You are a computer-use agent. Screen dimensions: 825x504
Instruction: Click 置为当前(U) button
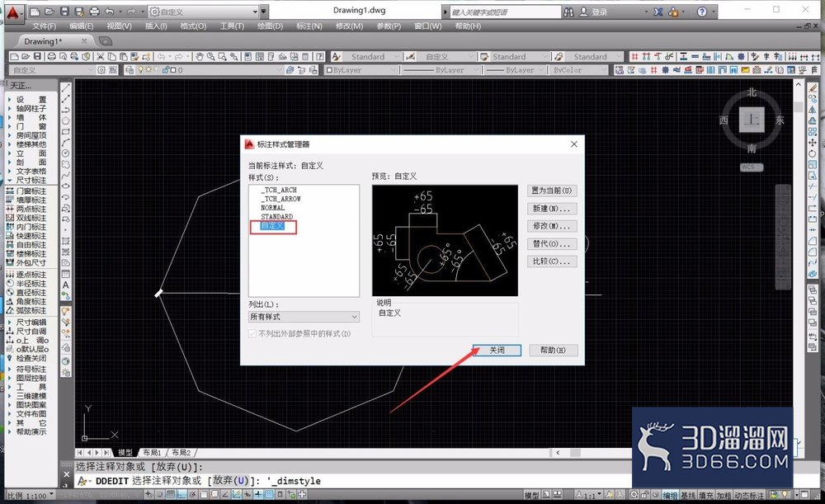(551, 191)
